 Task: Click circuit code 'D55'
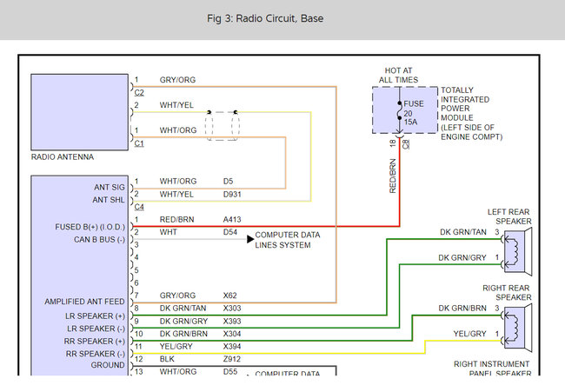229,371
